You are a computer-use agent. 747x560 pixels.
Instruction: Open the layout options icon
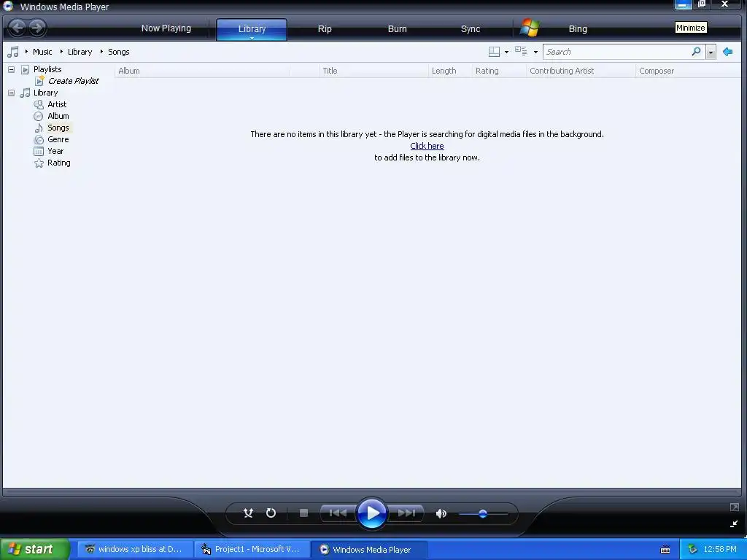pyautogui.click(x=494, y=52)
